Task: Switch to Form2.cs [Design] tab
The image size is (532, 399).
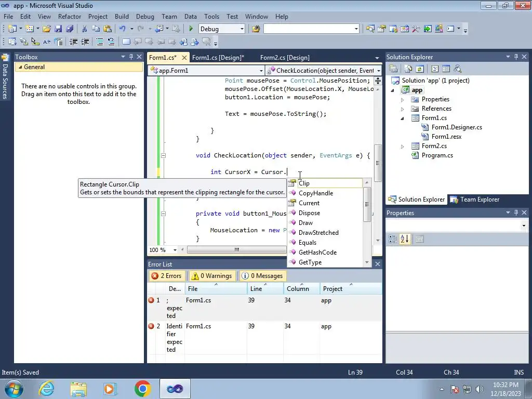Action: click(285, 58)
